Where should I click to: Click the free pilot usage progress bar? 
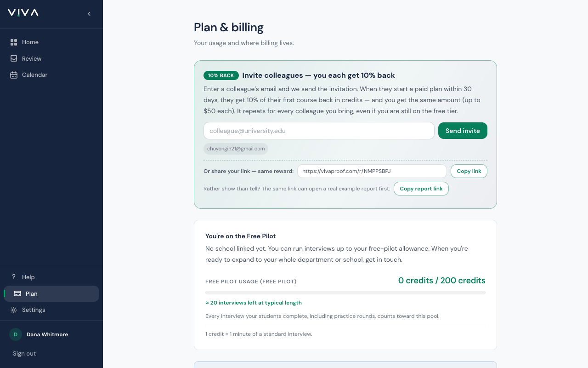(345, 293)
